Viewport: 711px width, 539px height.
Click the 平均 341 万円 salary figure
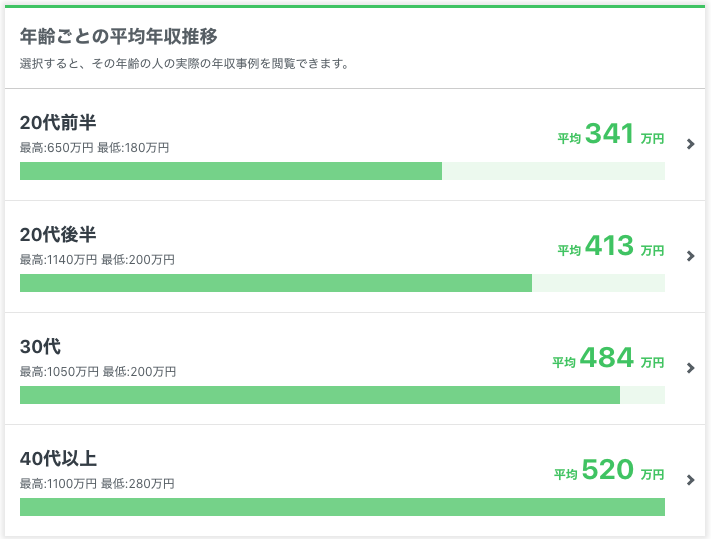tap(611, 134)
